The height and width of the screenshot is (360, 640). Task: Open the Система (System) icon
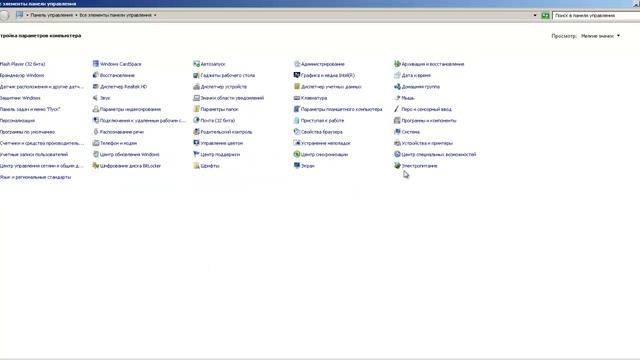(397, 132)
